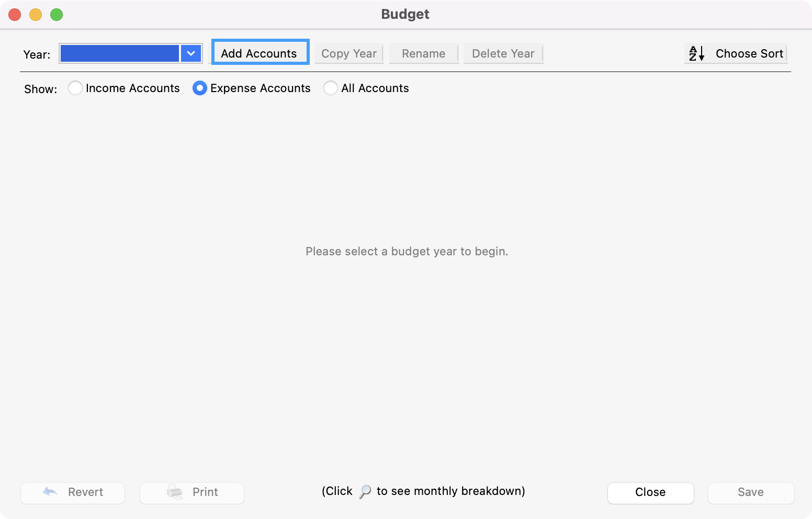Click the 'Please select a budget year' message
812x519 pixels.
[407, 252]
